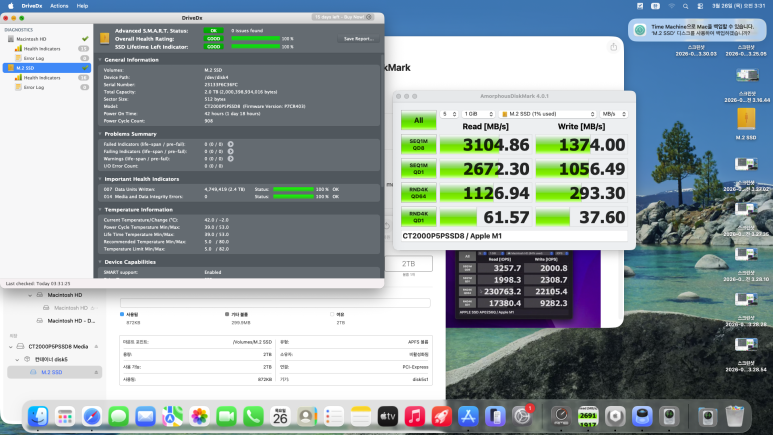Run the RND4K QD1 test
The width and height of the screenshot is (773, 435).
pyautogui.click(x=418, y=217)
